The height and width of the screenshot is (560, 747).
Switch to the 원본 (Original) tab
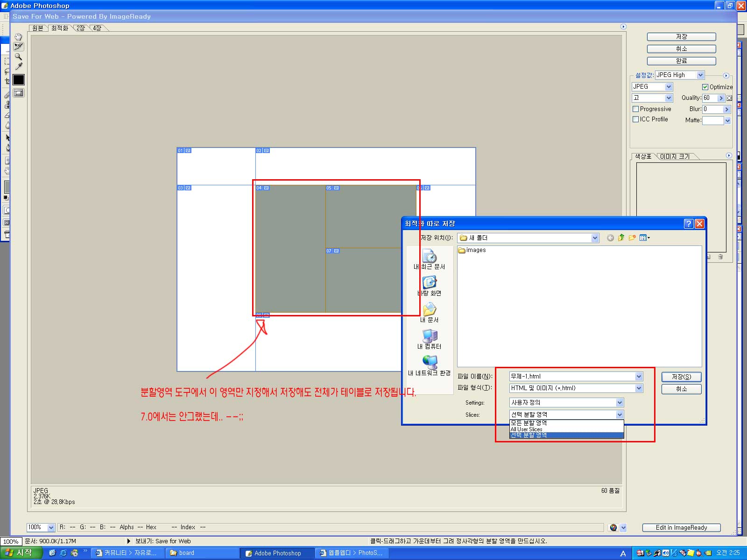pyautogui.click(x=38, y=28)
